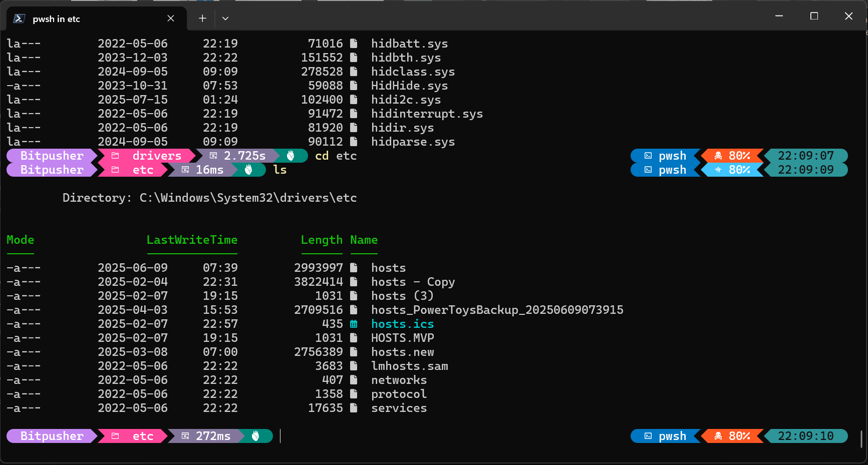
Task: Click the LastWriteTime column header
Action: tap(192, 240)
